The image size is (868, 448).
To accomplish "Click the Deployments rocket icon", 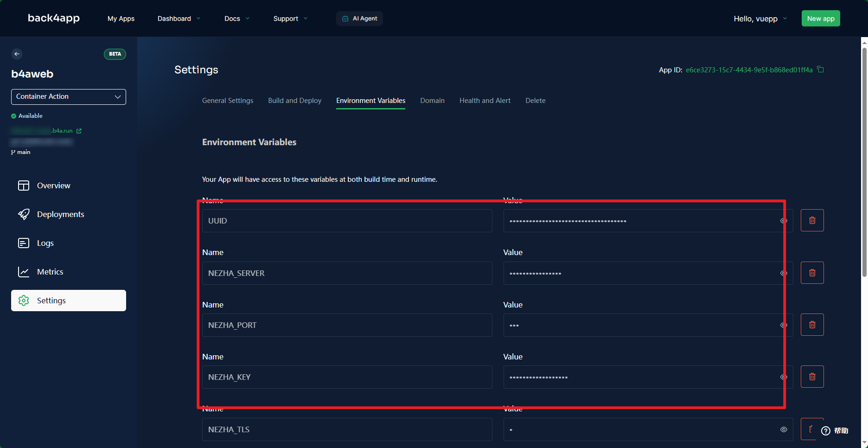I will [24, 214].
